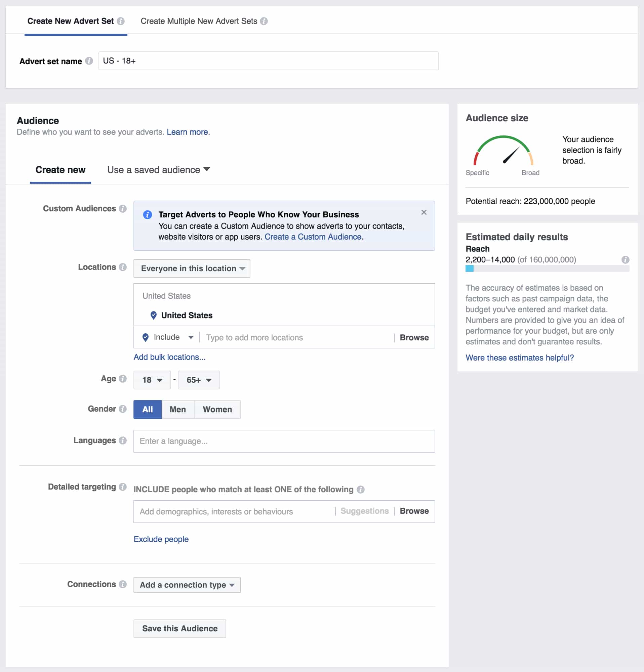This screenshot has width=644, height=672.
Task: Click Were these estimates helpful link
Action: 520,358
